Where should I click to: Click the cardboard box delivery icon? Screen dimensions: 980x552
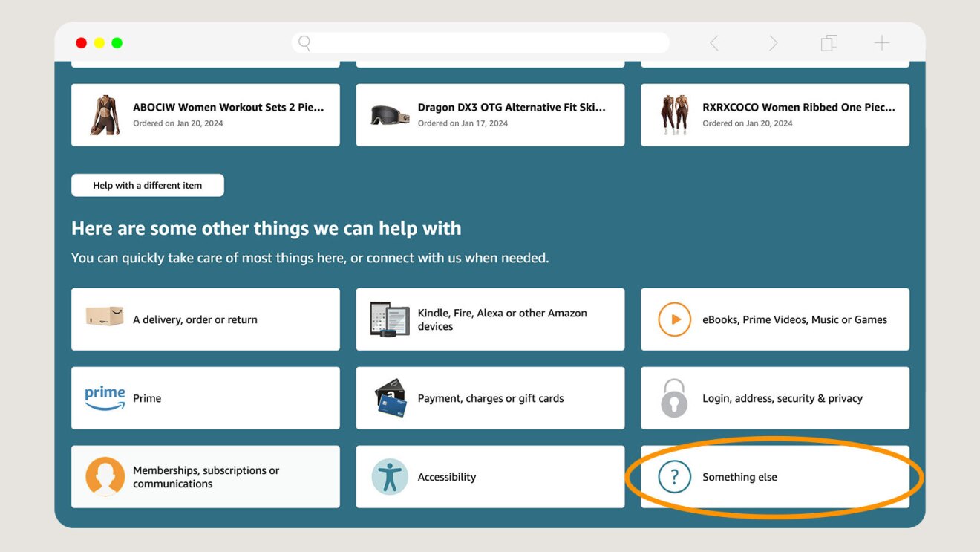(x=105, y=318)
